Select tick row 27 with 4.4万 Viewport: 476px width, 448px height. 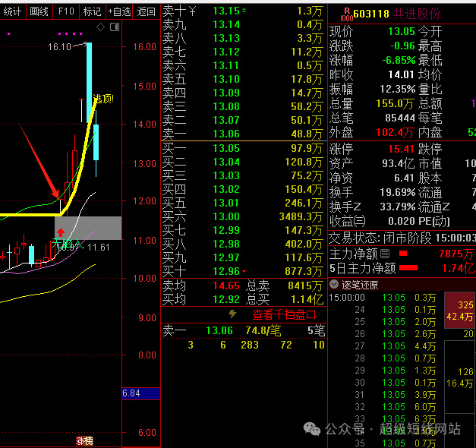tap(383, 346)
